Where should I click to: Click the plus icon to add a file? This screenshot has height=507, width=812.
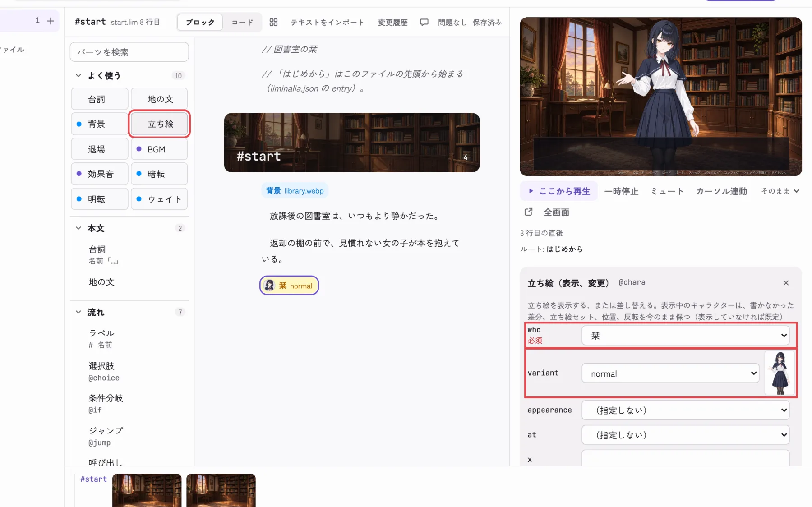(51, 21)
